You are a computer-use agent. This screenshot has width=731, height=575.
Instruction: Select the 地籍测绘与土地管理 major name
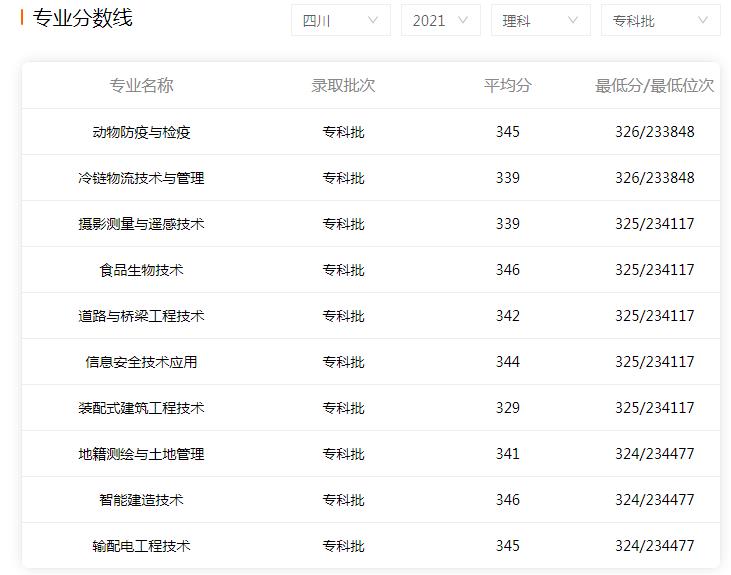coord(141,454)
